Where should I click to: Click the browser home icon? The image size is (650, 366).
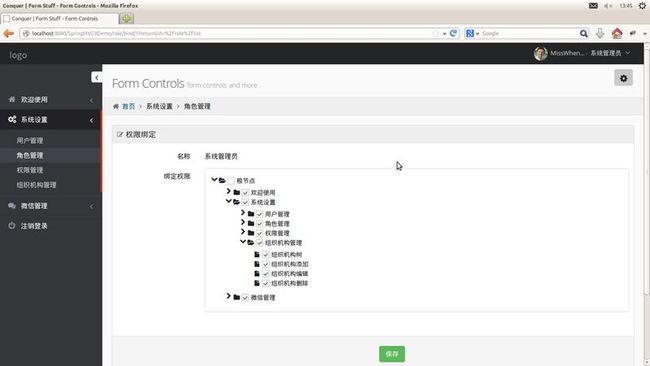[x=617, y=33]
